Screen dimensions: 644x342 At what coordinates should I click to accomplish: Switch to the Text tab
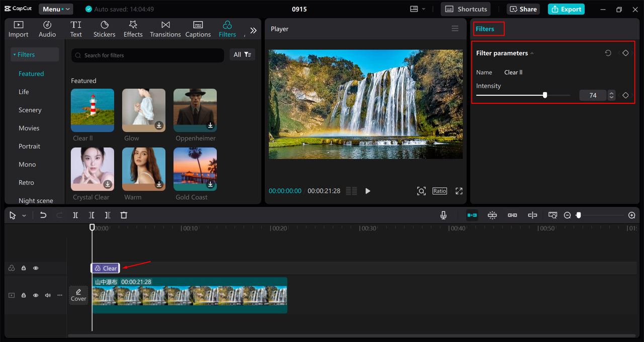pyautogui.click(x=76, y=29)
